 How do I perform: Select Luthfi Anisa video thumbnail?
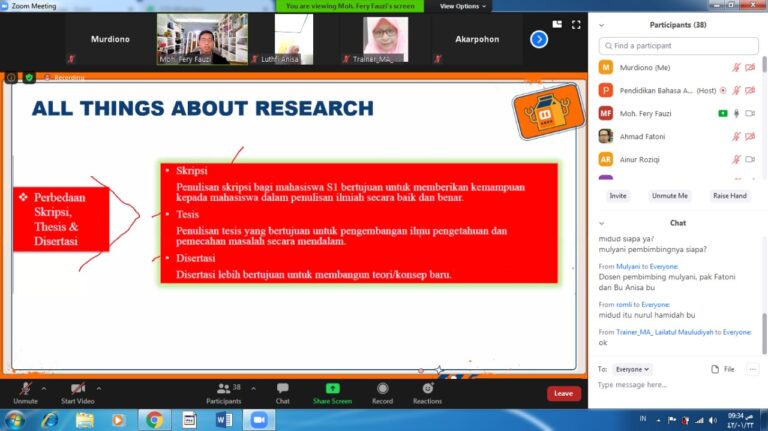click(x=294, y=39)
